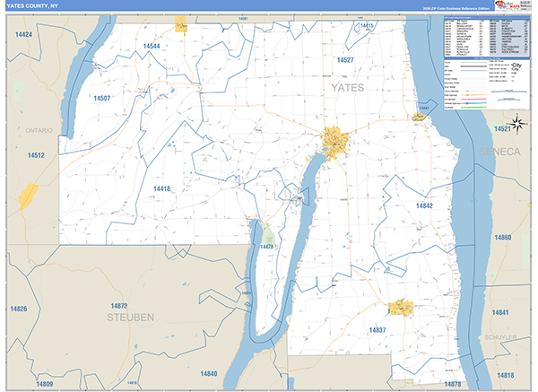Click the yellow town area in ZIP 14837
Image resolution: width=538 pixels, height=392 pixels.
(x=401, y=308)
